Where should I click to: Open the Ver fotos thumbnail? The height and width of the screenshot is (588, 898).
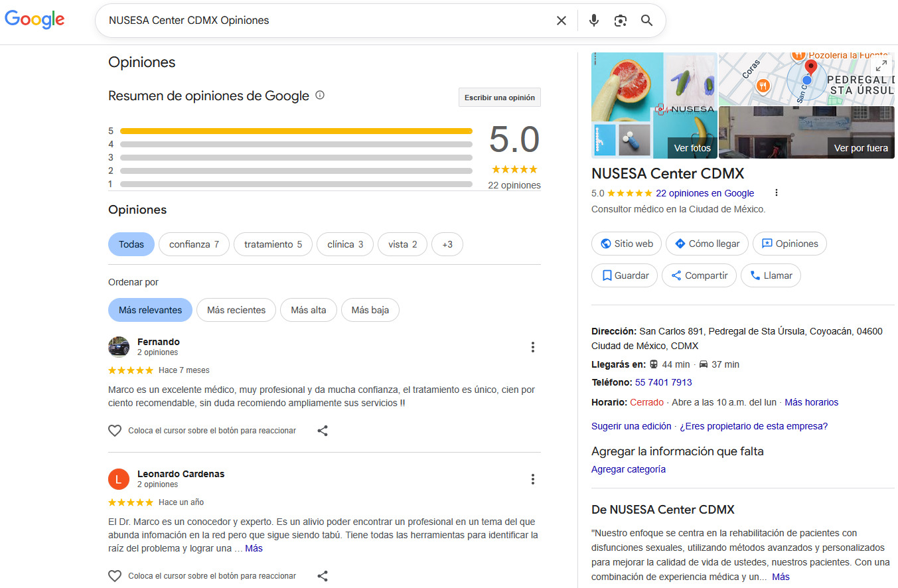(692, 148)
